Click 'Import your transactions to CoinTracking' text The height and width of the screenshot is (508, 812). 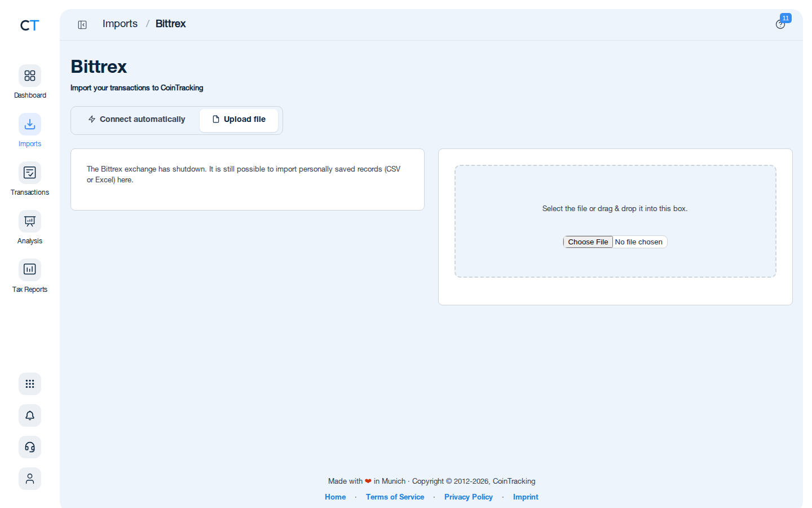pos(136,88)
